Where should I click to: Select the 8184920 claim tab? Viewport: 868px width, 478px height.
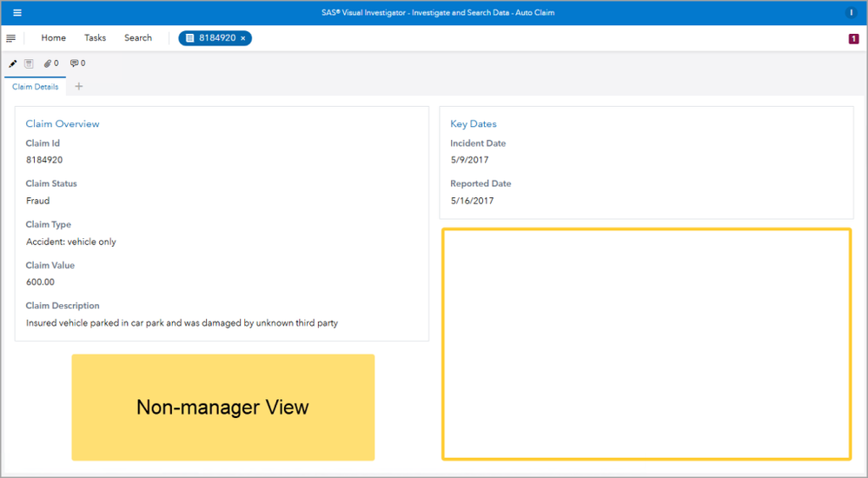point(215,38)
